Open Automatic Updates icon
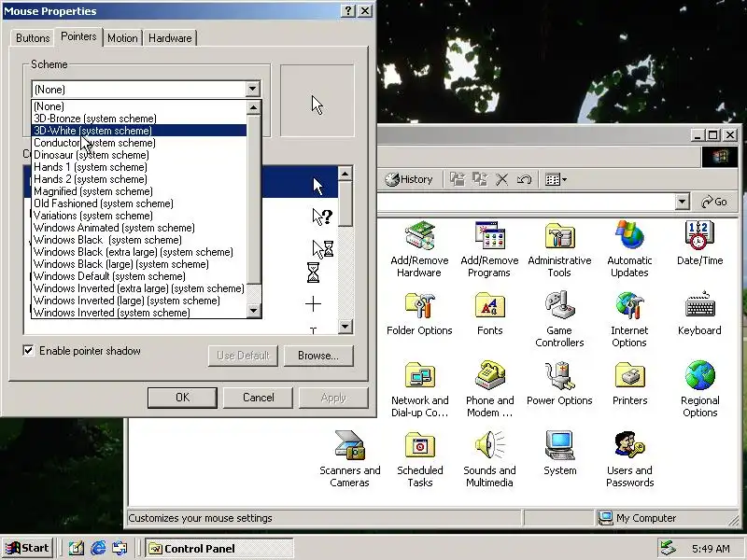This screenshot has width=747, height=560. click(629, 249)
